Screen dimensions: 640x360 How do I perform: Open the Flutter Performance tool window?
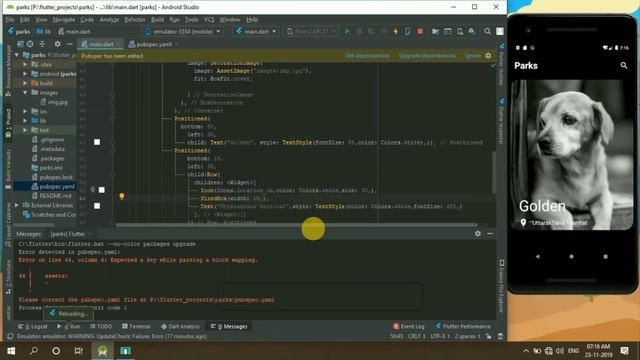pyautogui.click(x=463, y=326)
